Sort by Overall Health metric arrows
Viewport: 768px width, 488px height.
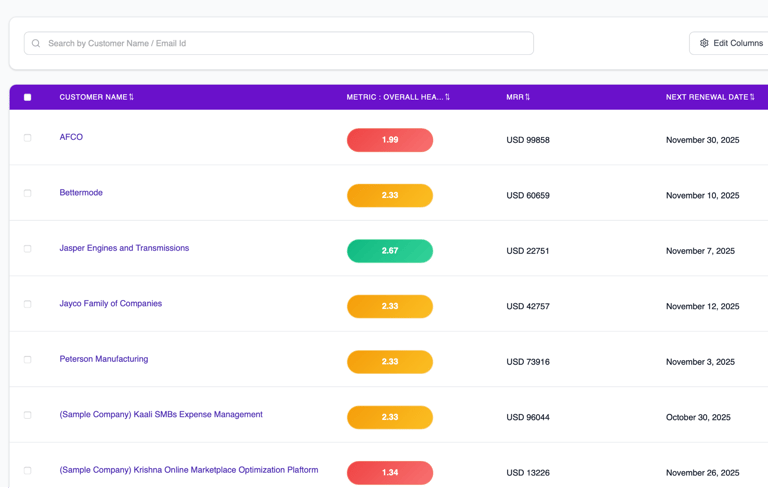click(x=447, y=98)
